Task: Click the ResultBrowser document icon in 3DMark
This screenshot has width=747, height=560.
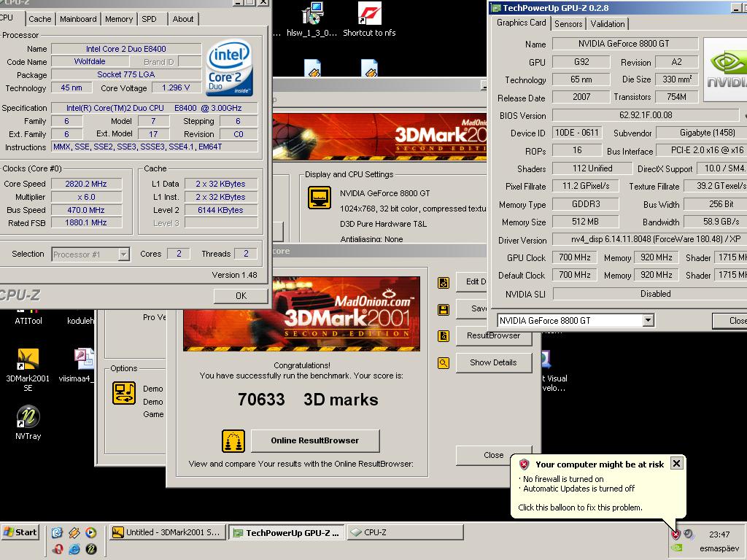Action: click(444, 336)
